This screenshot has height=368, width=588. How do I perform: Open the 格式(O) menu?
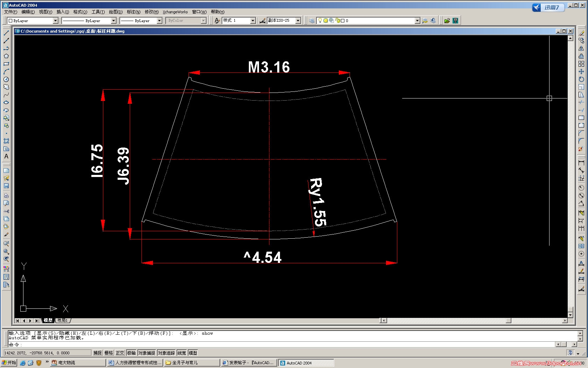click(x=80, y=12)
